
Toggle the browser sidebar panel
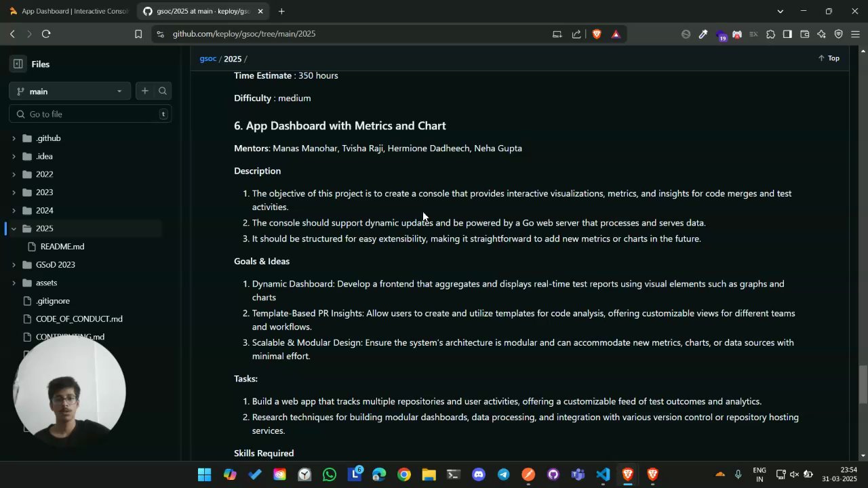coord(787,34)
